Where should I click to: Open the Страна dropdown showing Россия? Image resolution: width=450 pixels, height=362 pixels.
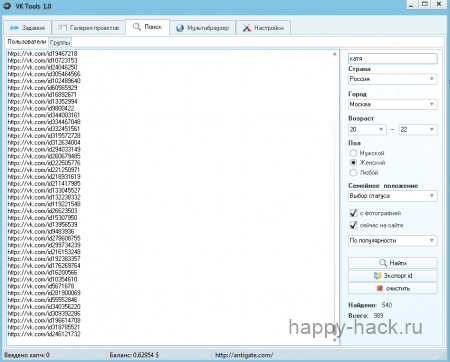click(x=392, y=79)
